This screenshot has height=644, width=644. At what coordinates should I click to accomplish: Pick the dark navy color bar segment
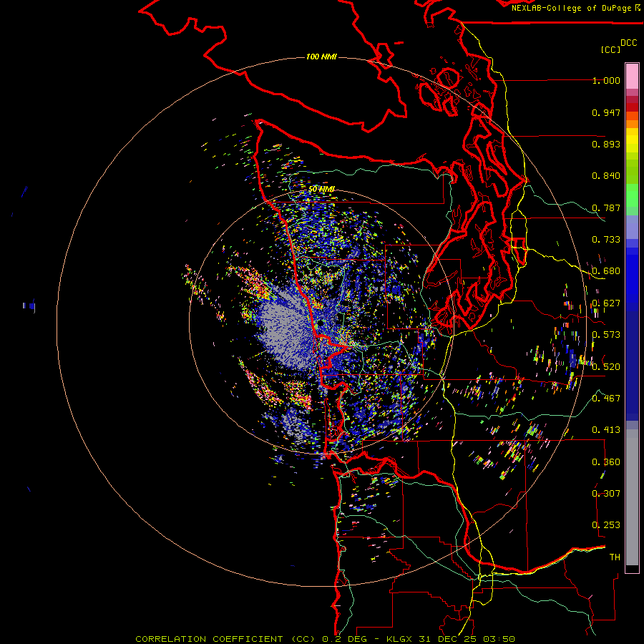632,361
